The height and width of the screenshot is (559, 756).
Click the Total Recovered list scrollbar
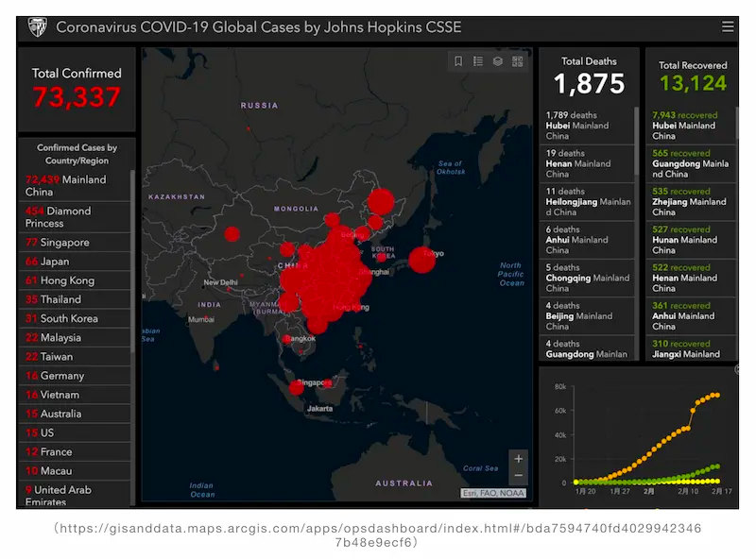(737, 123)
